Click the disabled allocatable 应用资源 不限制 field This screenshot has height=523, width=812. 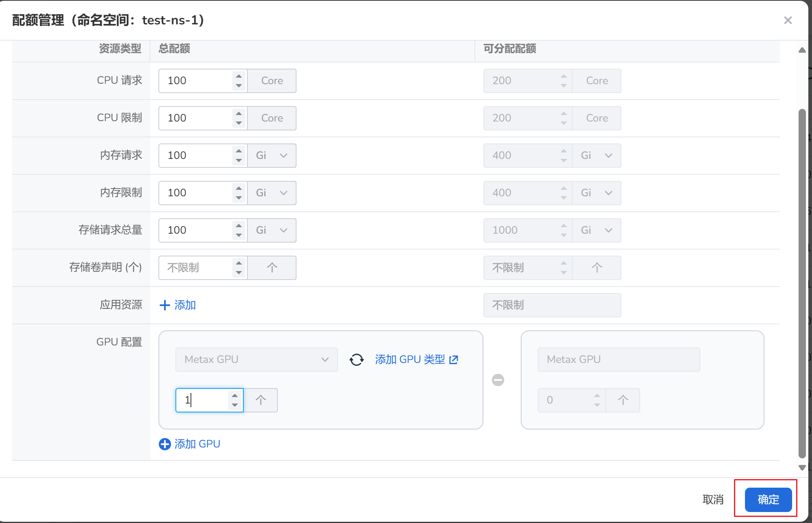552,305
